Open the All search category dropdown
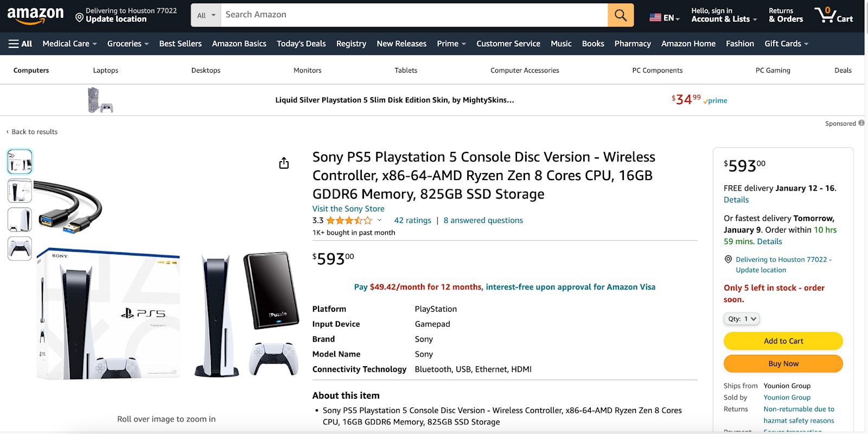868x434 pixels. (206, 15)
